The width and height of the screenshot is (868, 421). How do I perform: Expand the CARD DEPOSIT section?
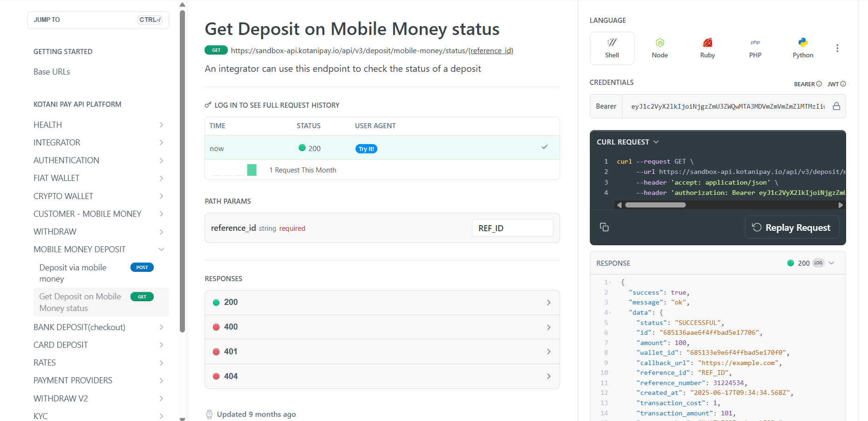(161, 345)
